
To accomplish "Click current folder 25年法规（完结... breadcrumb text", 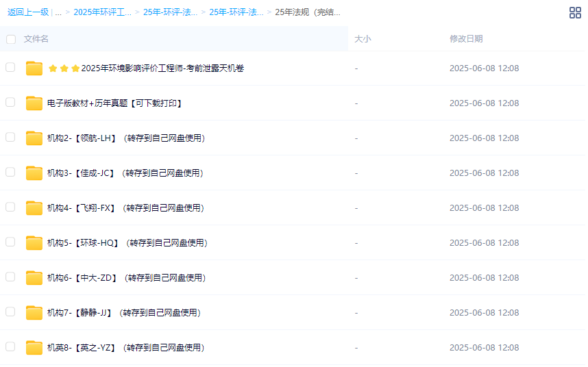I will click(308, 12).
